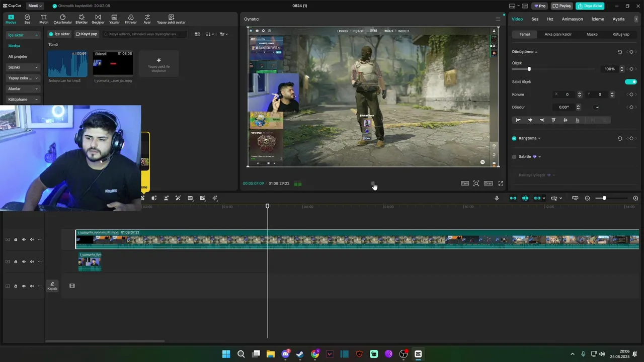This screenshot has height=362, width=644.
Task: Align clip to the top edge
Action: (x=553, y=120)
